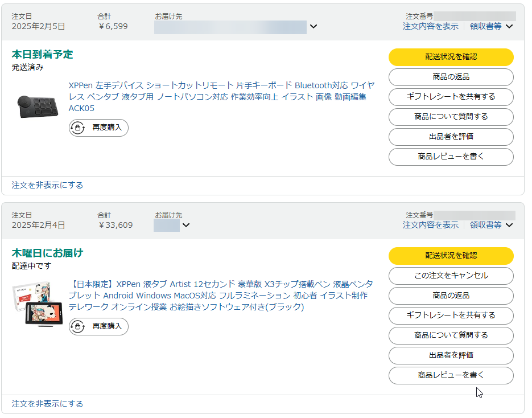Screen dimensions: 532x418
Task: Click 商品について質問する for the Artist 12 tablet
Action: click(451, 335)
